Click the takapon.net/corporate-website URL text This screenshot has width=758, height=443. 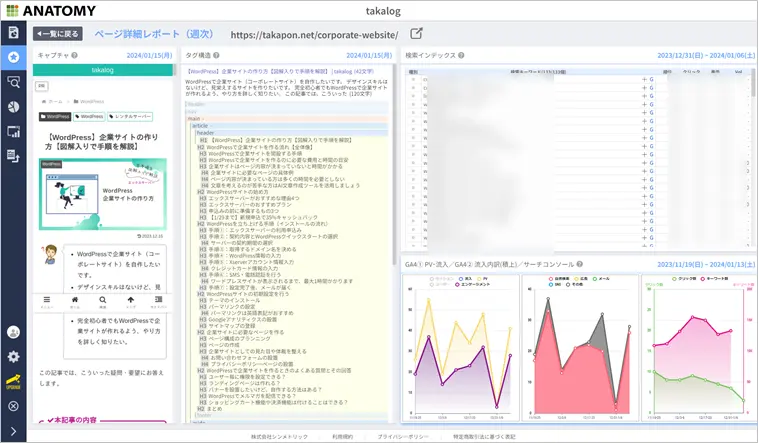point(314,35)
